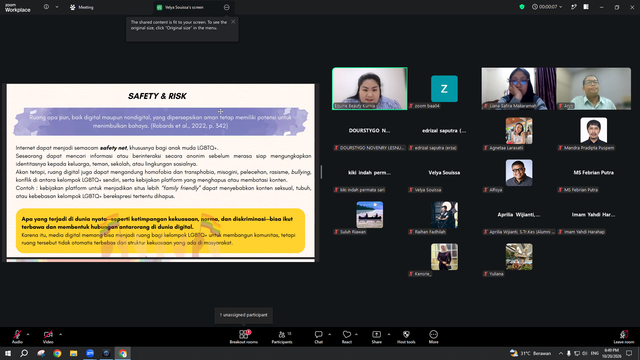Viewport: 640px width, 360px height.
Task: Select Liana Safira Maiaramah's video tile
Action: click(x=518, y=89)
